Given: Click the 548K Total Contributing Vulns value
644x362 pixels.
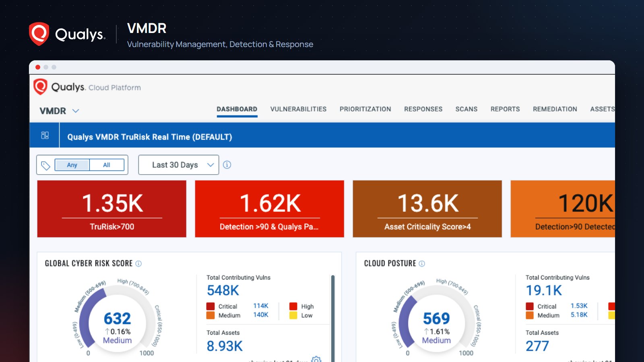Looking at the screenshot, I should click(223, 290).
